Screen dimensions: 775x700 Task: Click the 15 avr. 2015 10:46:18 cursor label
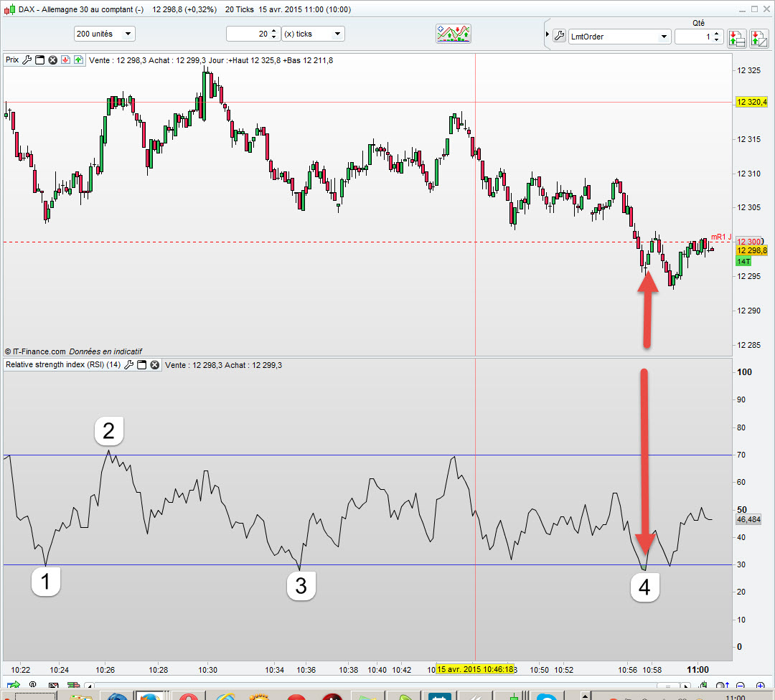(x=475, y=669)
